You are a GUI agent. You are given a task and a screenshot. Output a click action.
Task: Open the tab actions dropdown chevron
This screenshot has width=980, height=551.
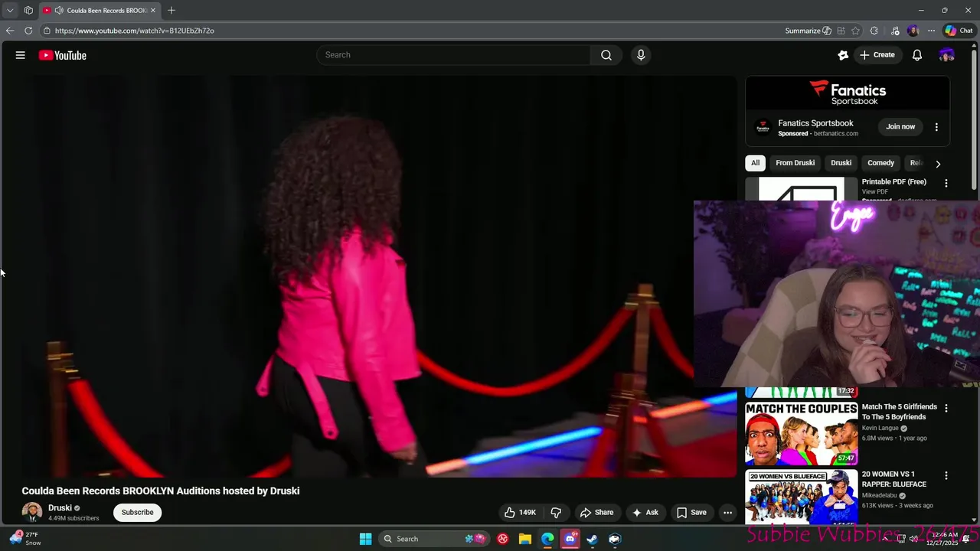pos(10,10)
